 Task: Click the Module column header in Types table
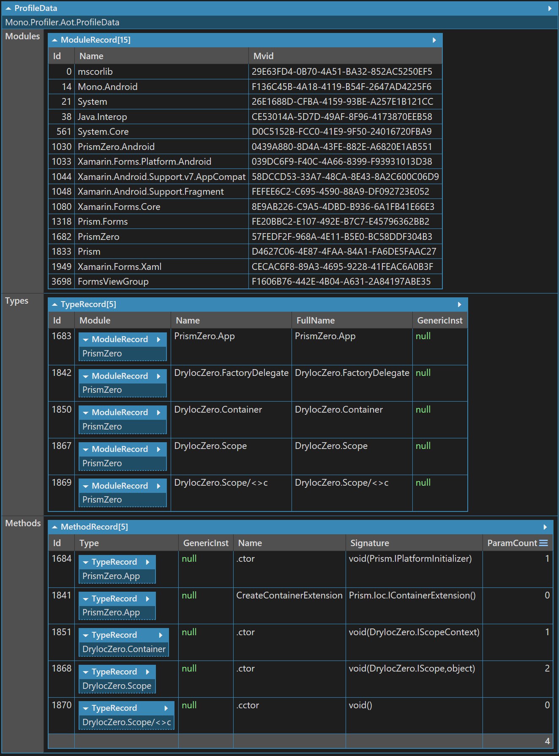tap(123, 321)
